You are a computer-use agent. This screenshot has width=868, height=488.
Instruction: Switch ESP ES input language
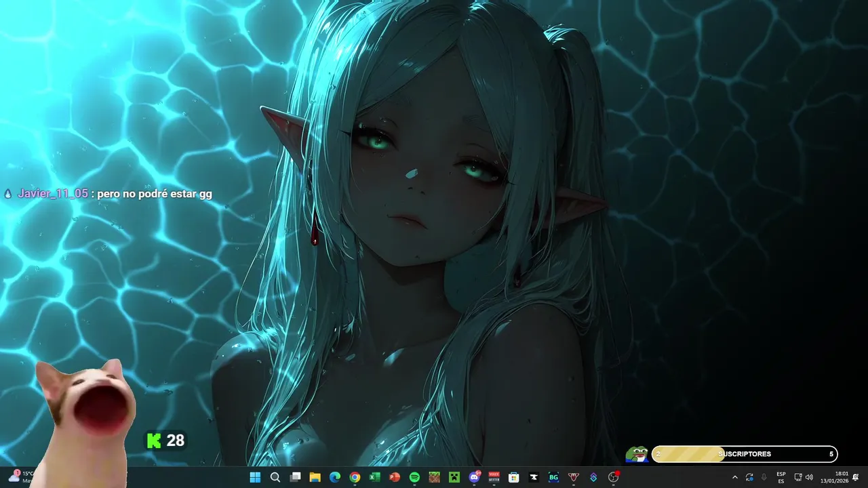tap(781, 477)
